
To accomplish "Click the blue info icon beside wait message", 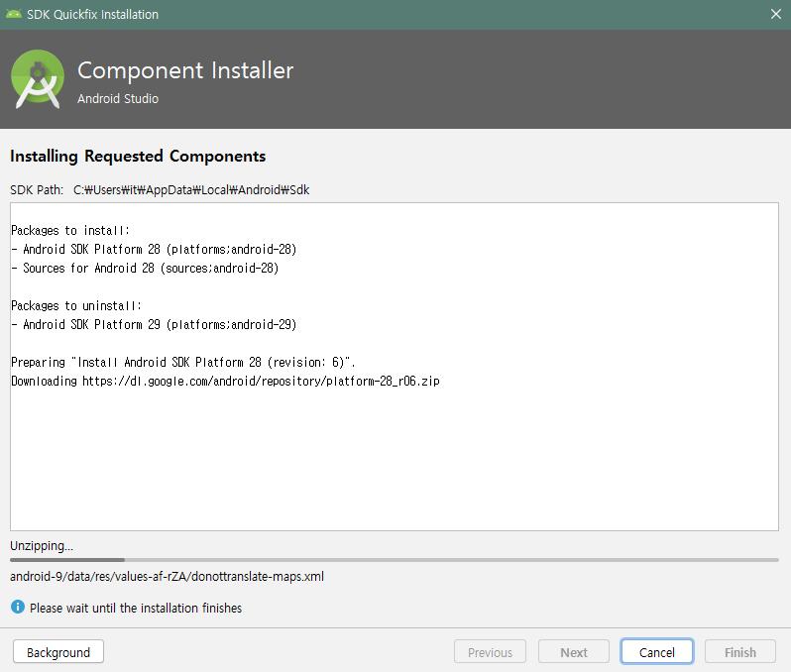I will 18,607.
